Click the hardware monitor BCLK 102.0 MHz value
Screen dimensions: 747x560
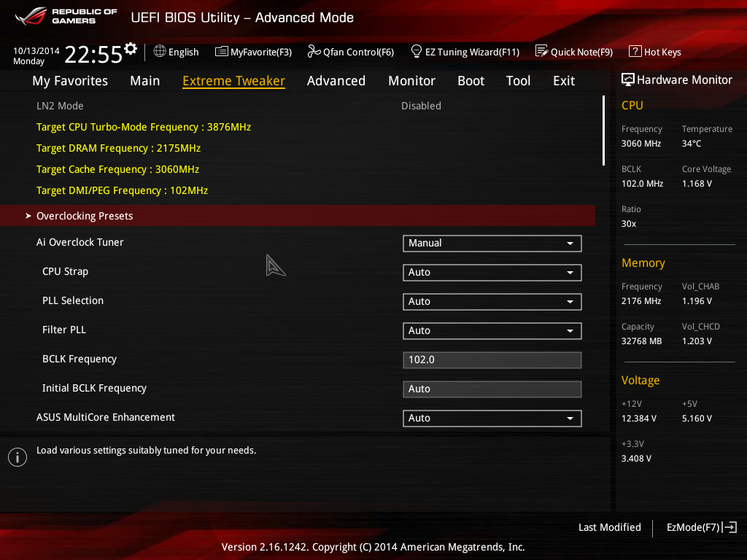pyautogui.click(x=642, y=183)
